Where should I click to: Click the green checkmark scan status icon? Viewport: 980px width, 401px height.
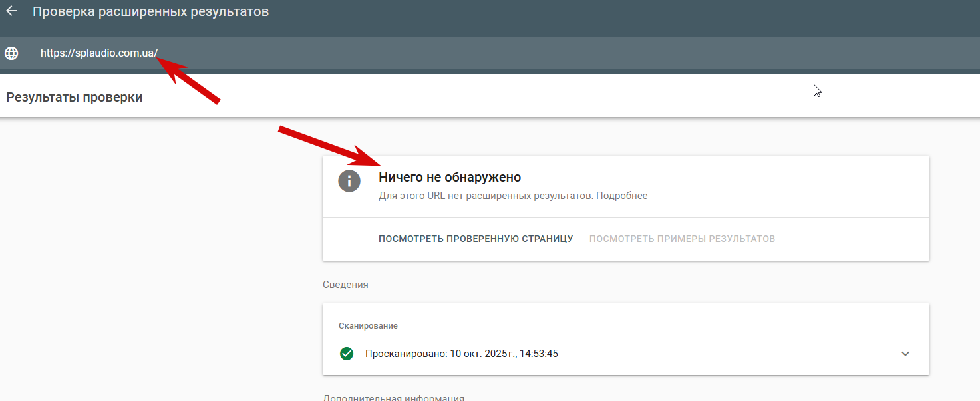[346, 354]
